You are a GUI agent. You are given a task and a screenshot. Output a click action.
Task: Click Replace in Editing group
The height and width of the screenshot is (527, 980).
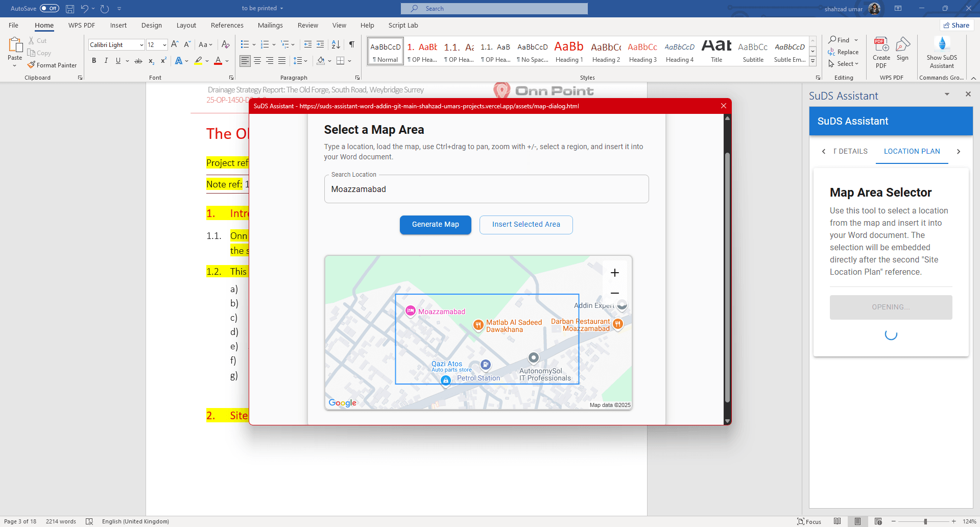point(844,52)
